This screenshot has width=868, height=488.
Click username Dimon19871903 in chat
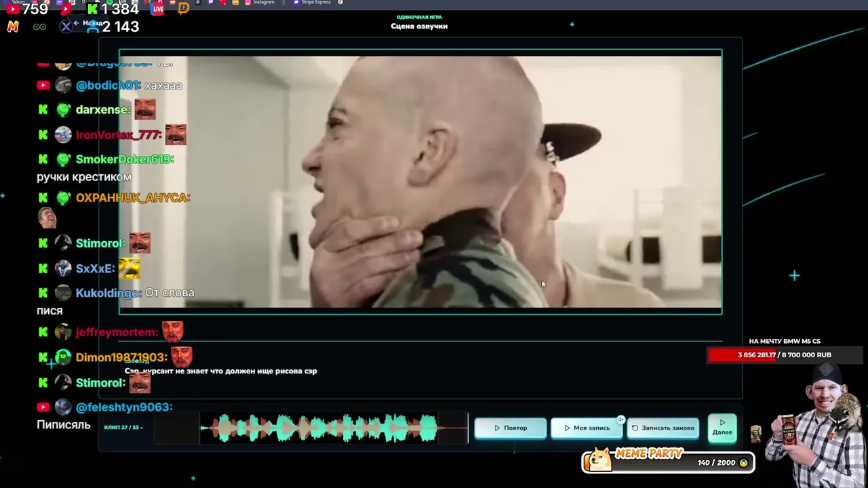121,357
